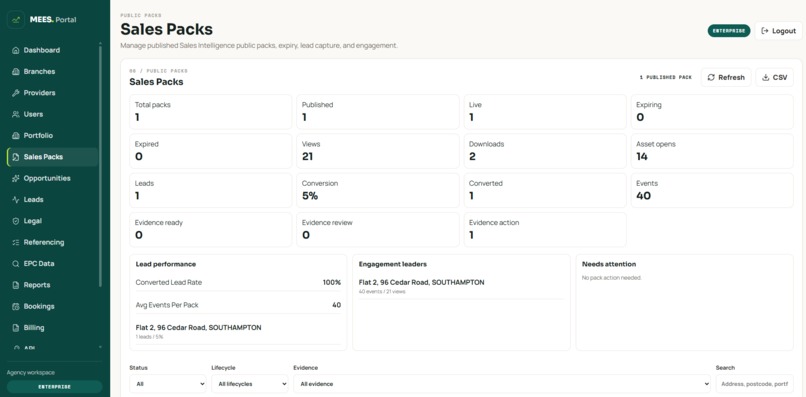Click the Views stat card
Viewport: 806px width, 397px height.
pos(378,151)
